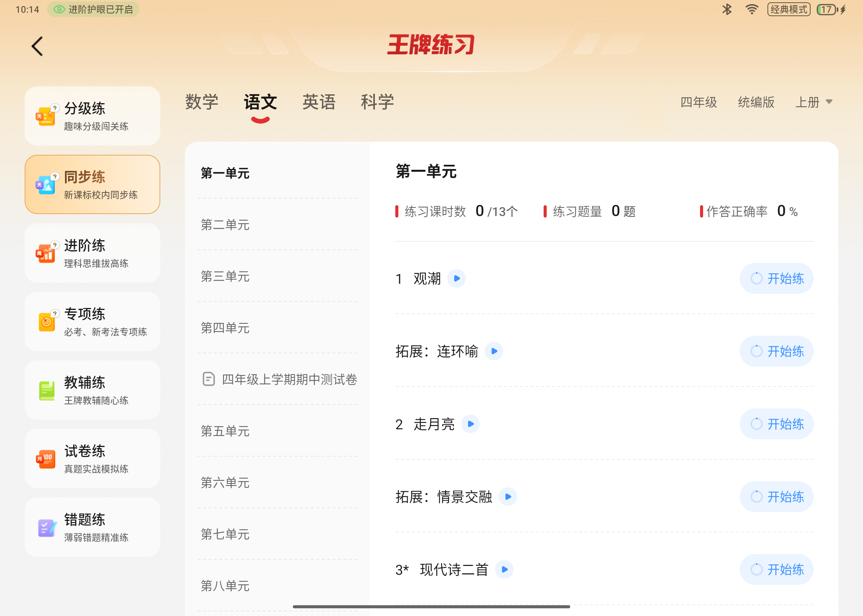Open 专项练 targeted practice
Screen dimensions: 863x616
[x=92, y=321]
